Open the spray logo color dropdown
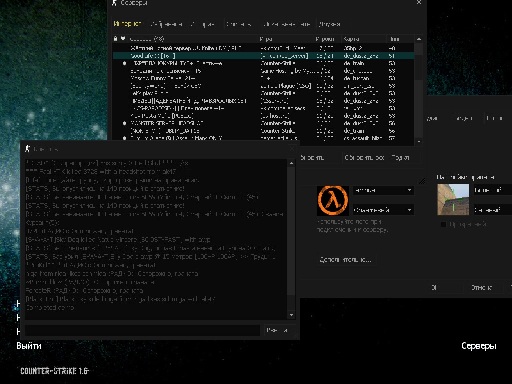 click(383, 190)
